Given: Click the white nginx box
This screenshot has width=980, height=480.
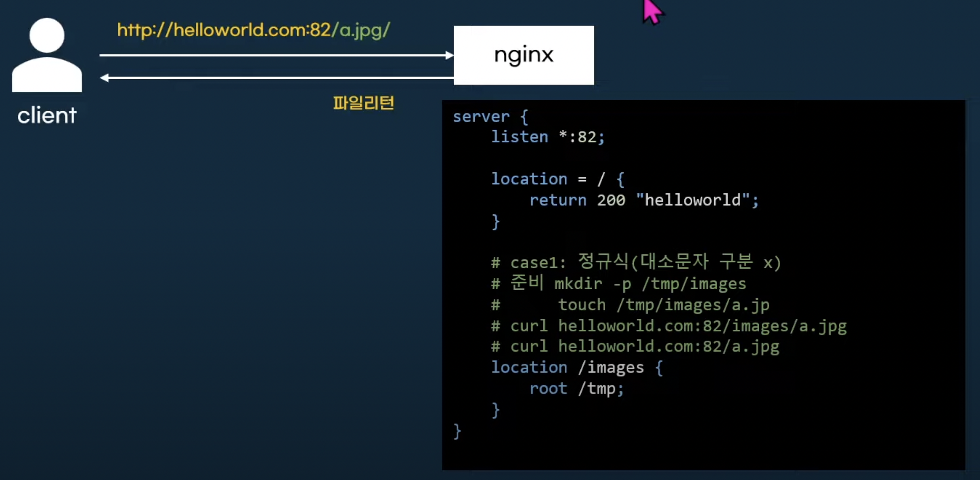Looking at the screenshot, I should [x=524, y=55].
